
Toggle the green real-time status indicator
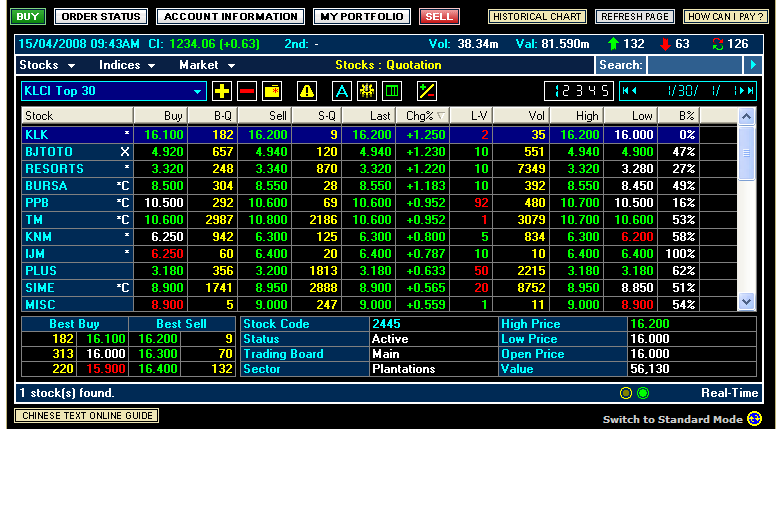(643, 393)
